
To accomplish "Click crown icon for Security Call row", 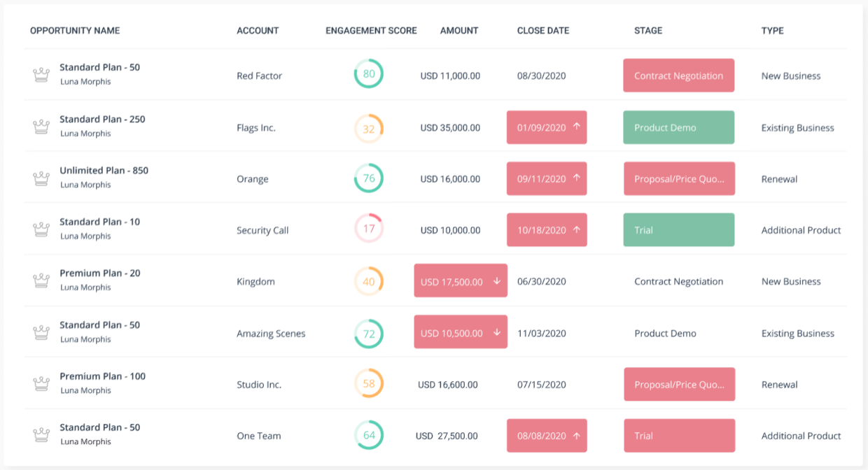I will click(41, 229).
